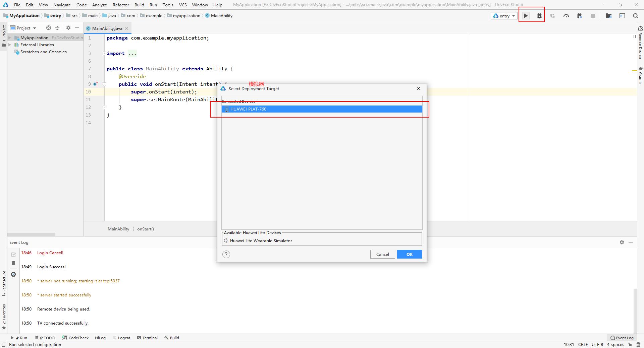Expand the External Libraries node

10,45
